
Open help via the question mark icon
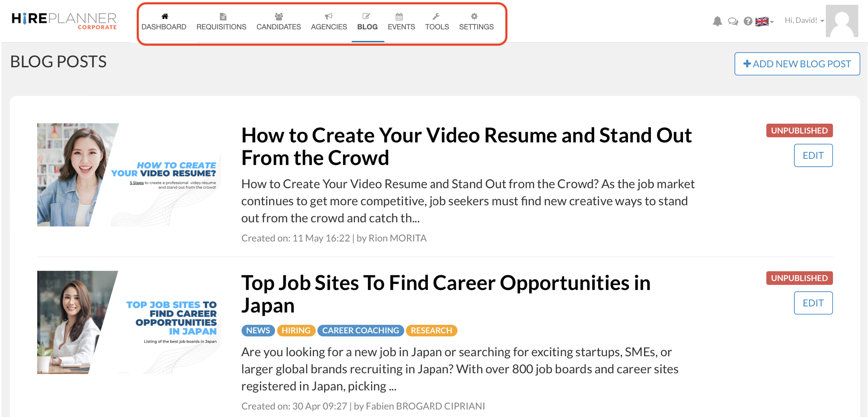[x=748, y=21]
